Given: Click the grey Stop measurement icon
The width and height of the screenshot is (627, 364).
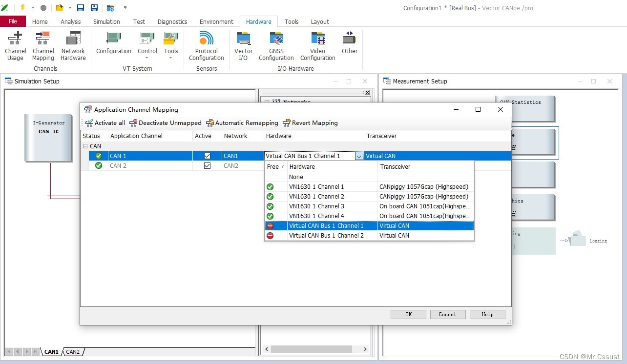Looking at the screenshot, I should coord(43,8).
